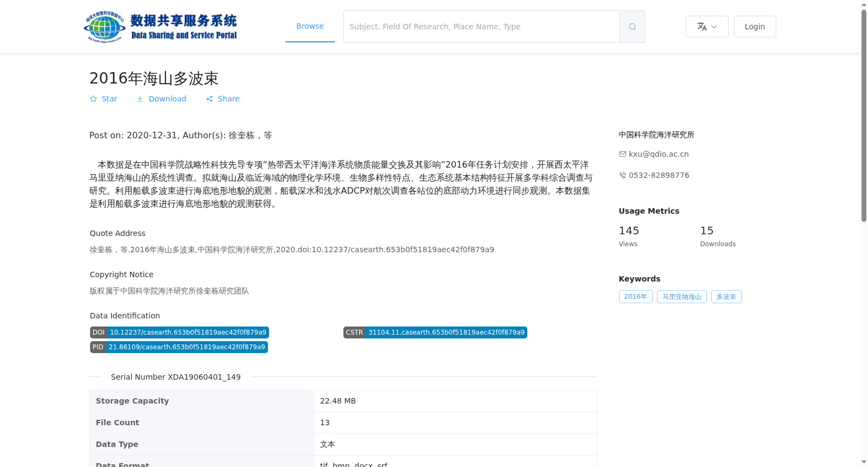Click the DOI identifier badge

click(x=179, y=332)
